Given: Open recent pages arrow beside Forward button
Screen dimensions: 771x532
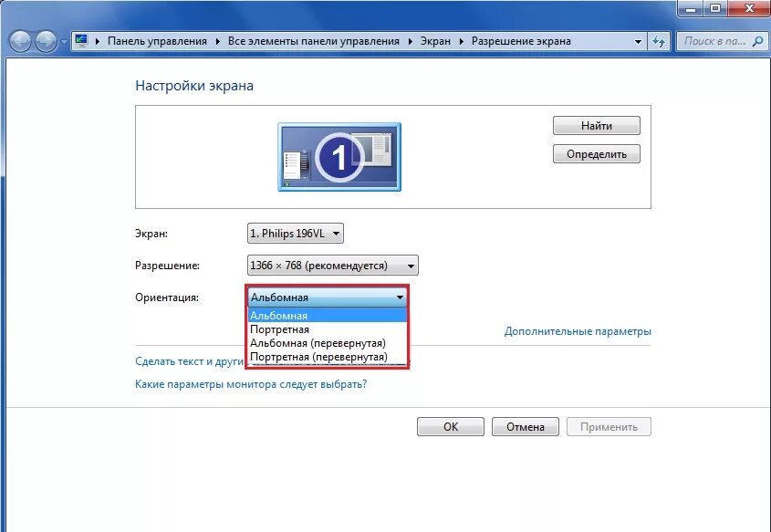Looking at the screenshot, I should 64,42.
